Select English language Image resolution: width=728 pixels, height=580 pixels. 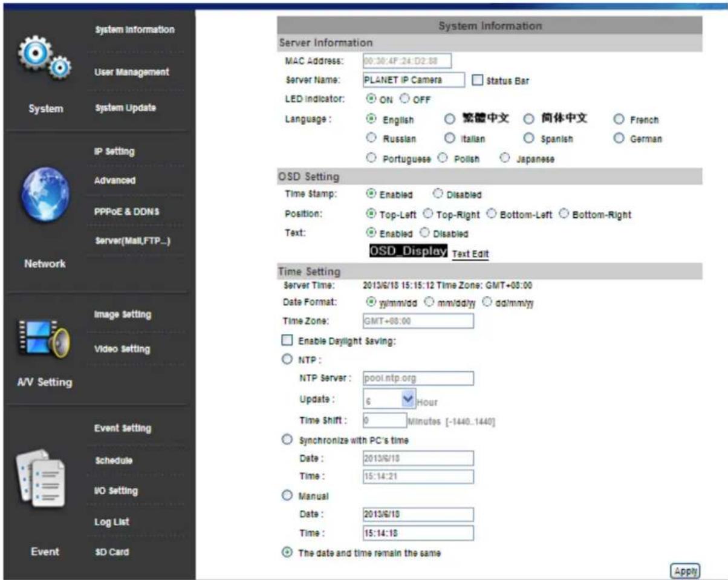371,119
